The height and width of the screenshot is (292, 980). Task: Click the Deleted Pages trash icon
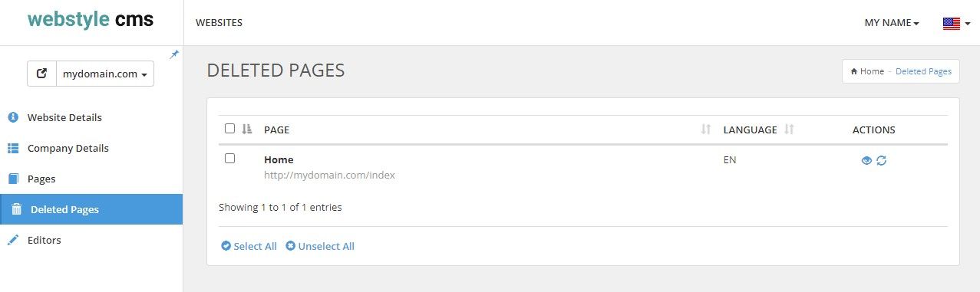point(16,209)
